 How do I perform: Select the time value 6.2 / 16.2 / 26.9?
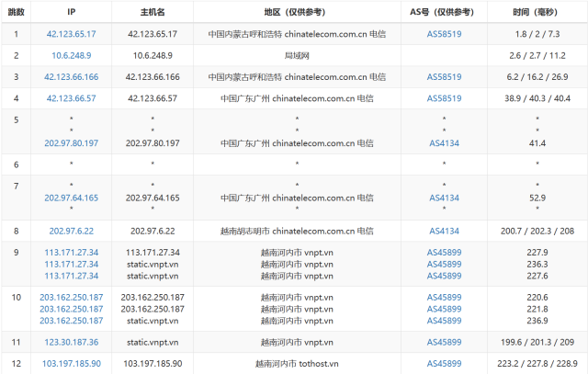point(537,77)
